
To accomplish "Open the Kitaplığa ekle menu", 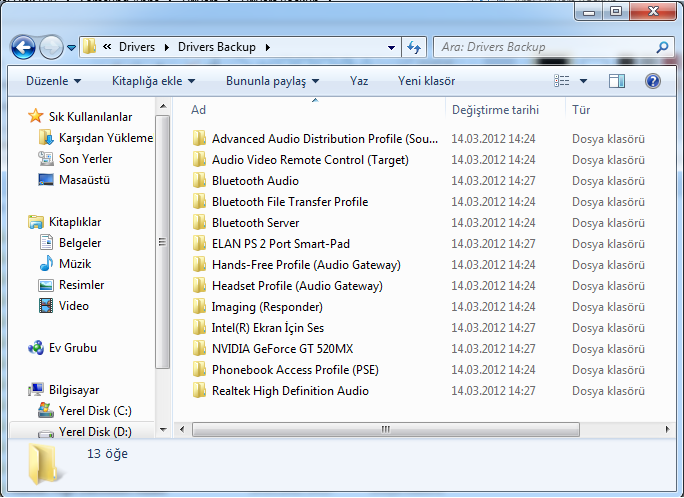I will click(153, 81).
